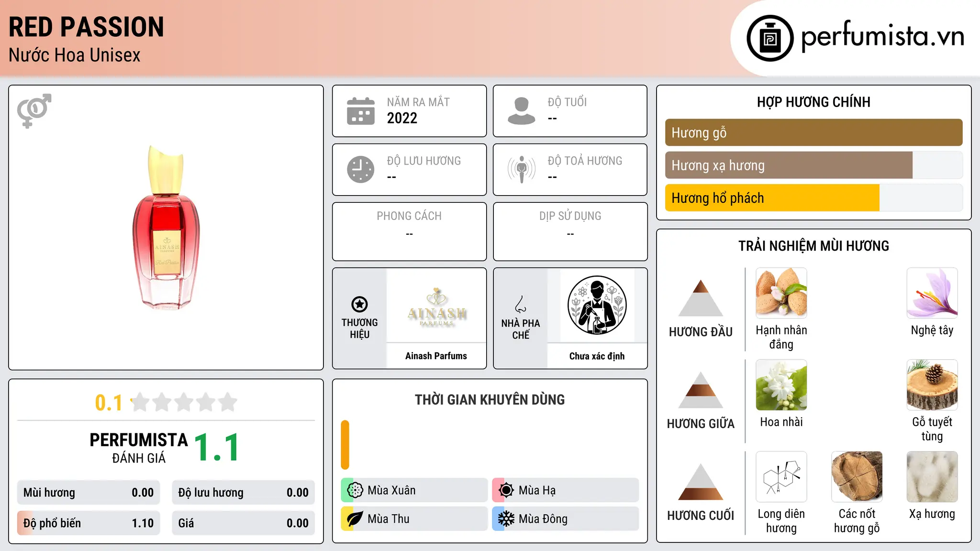980x551 pixels.
Task: Click the Chưa xác định perfumer label
Action: pos(597,356)
